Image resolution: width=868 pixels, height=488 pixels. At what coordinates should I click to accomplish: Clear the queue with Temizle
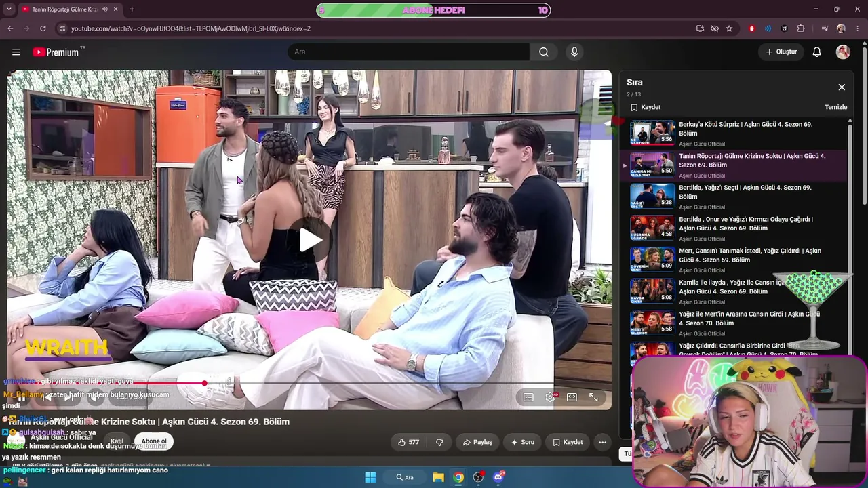click(836, 107)
